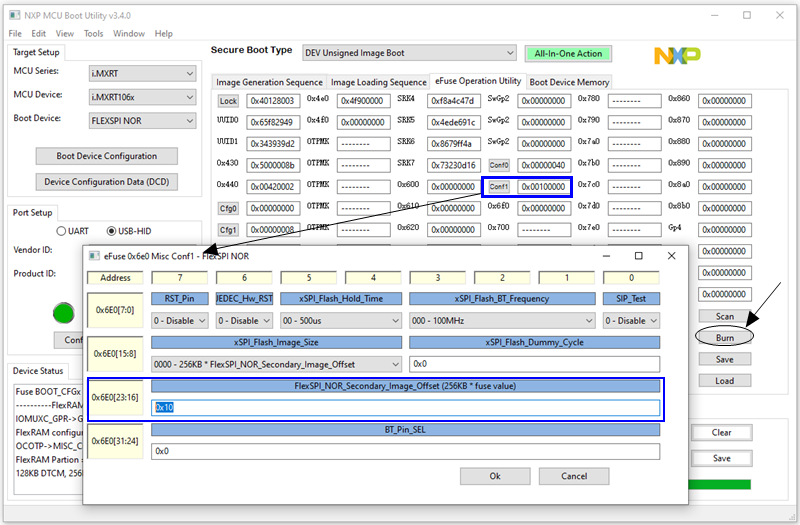This screenshot has width=800, height=525.
Task: Click the UUID1 value field 0x343939d2
Action: [x=273, y=144]
